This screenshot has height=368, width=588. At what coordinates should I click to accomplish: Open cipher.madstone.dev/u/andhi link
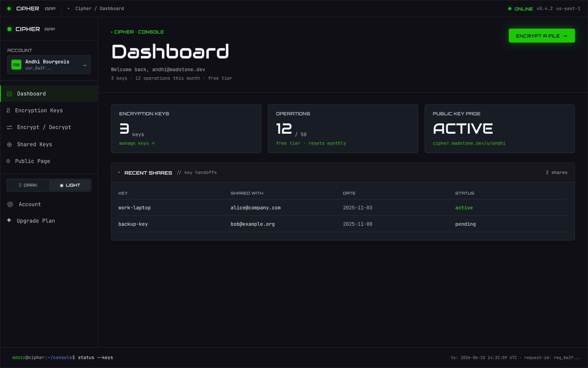[469, 143]
